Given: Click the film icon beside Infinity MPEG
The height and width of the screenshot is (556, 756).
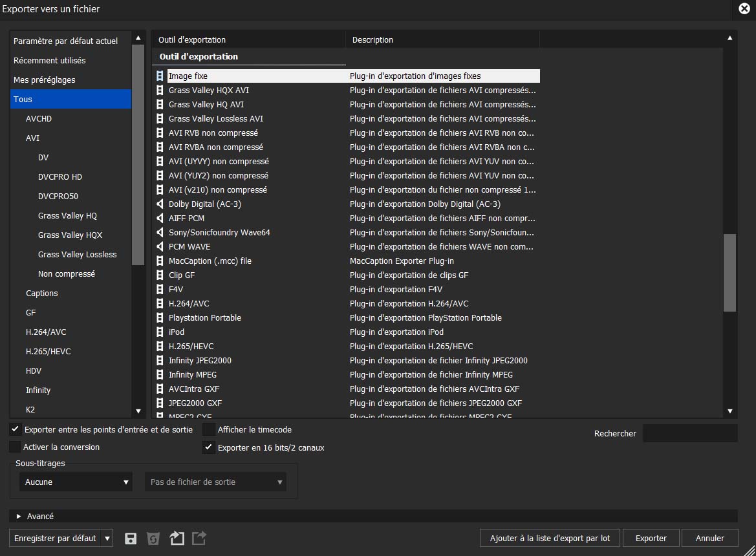Looking at the screenshot, I should point(160,374).
